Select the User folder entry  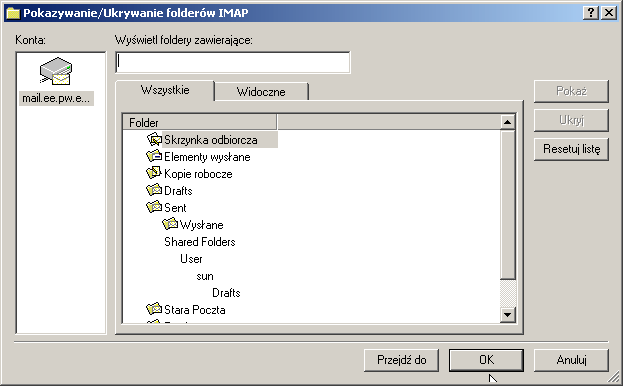coord(191,259)
